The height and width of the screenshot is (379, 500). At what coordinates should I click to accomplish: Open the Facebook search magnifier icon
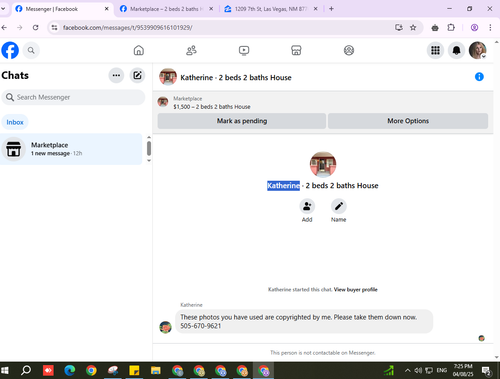point(31,50)
